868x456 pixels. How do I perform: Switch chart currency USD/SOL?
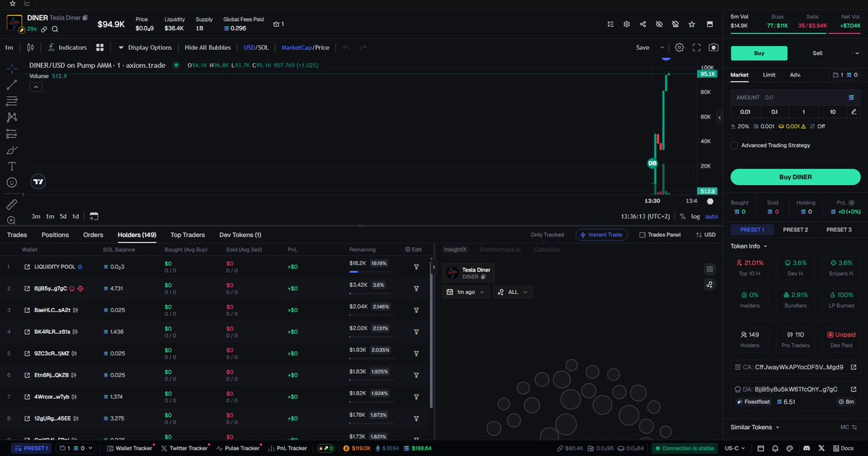pos(256,48)
